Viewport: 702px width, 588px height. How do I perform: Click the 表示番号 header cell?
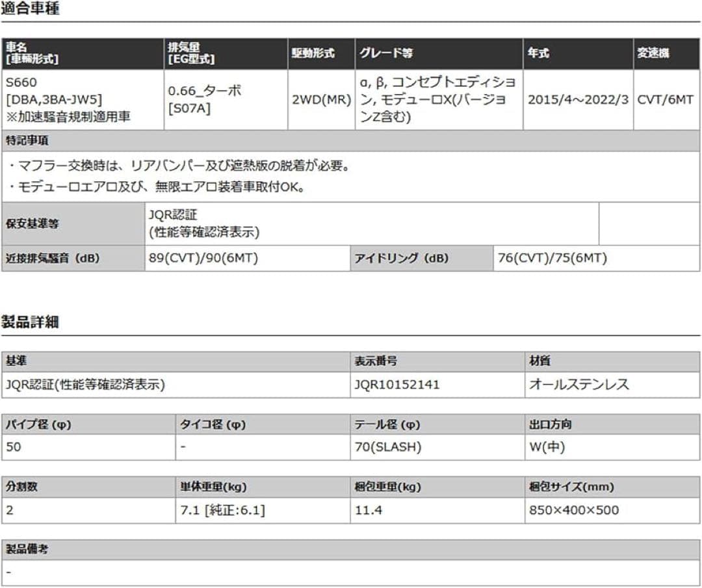click(437, 361)
